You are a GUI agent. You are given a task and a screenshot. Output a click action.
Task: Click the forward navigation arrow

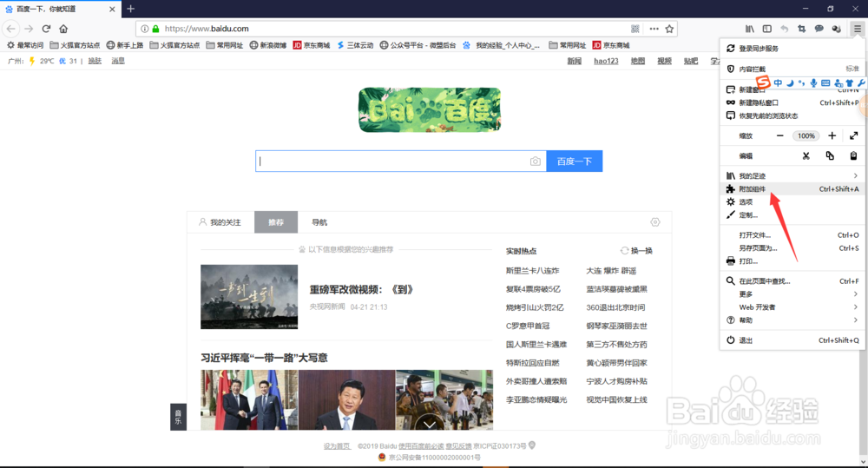(29, 29)
